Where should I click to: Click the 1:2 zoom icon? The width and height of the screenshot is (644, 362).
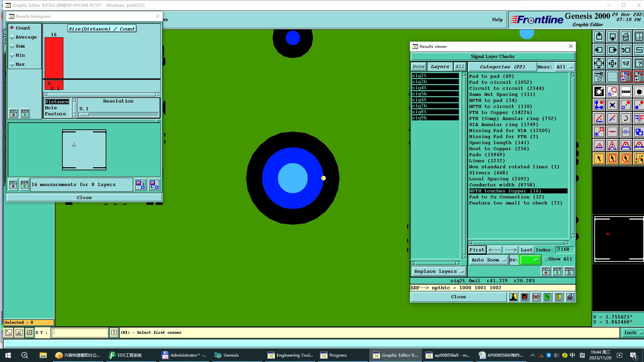click(x=626, y=63)
